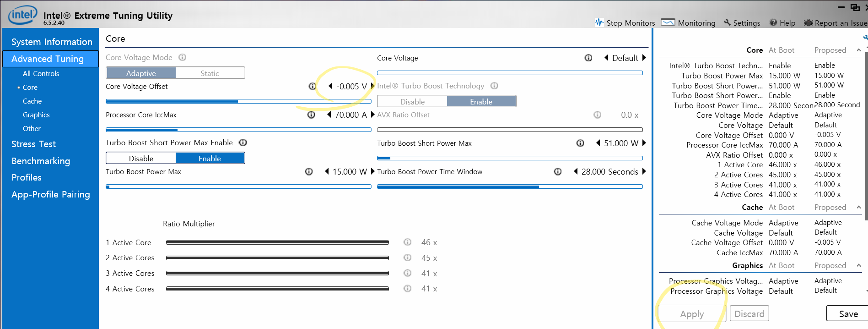Increase Turbo Boost Short Power Max value

tap(644, 143)
